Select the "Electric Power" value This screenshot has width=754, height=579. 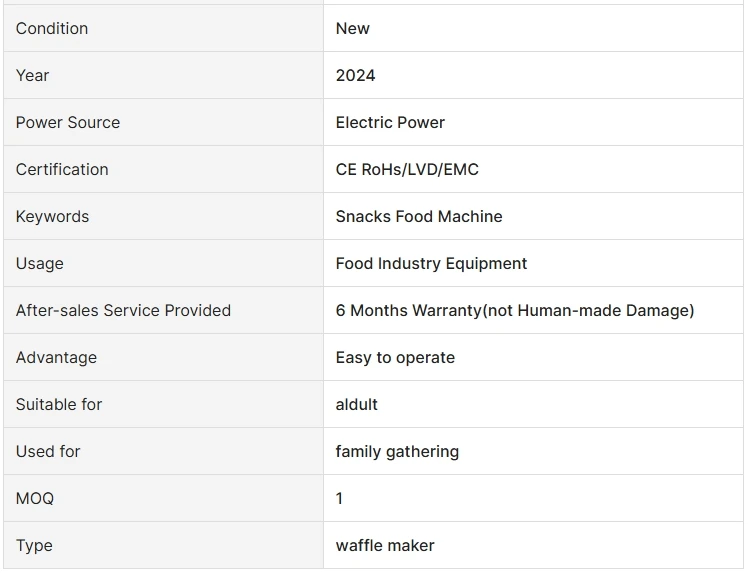[x=390, y=122]
